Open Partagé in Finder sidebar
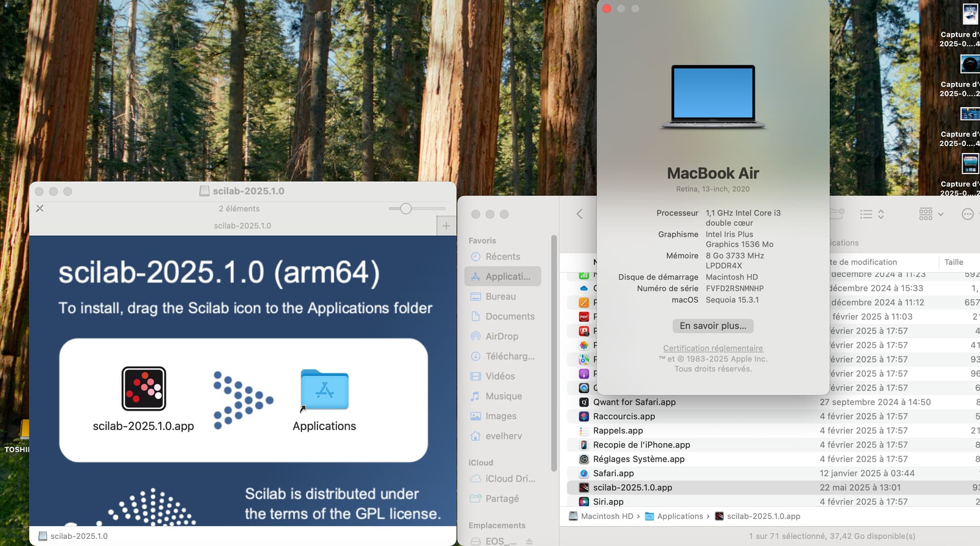The image size is (980, 546). point(503,499)
